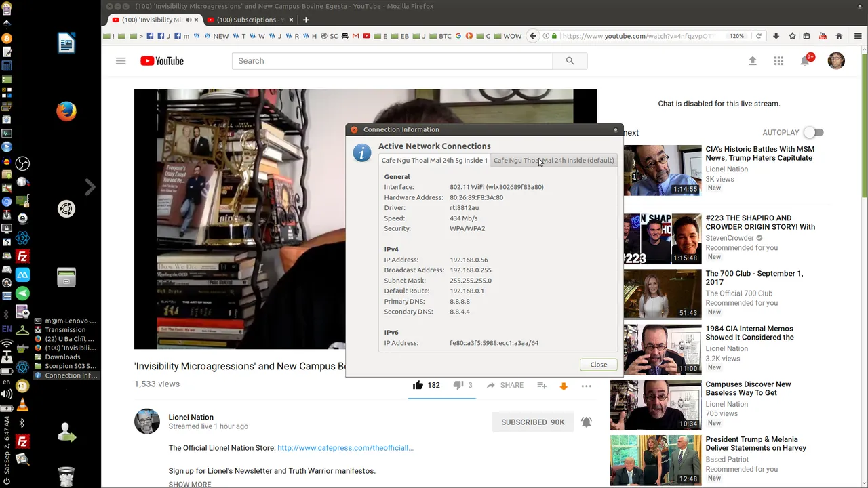Open the volume speaker indicator in panel
Image resolution: width=868 pixels, height=488 pixels.
(6, 394)
